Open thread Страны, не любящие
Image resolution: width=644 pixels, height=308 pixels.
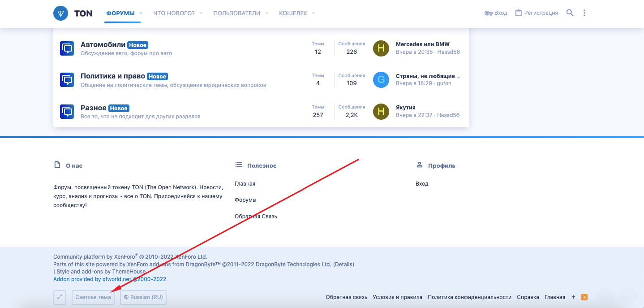click(x=428, y=76)
